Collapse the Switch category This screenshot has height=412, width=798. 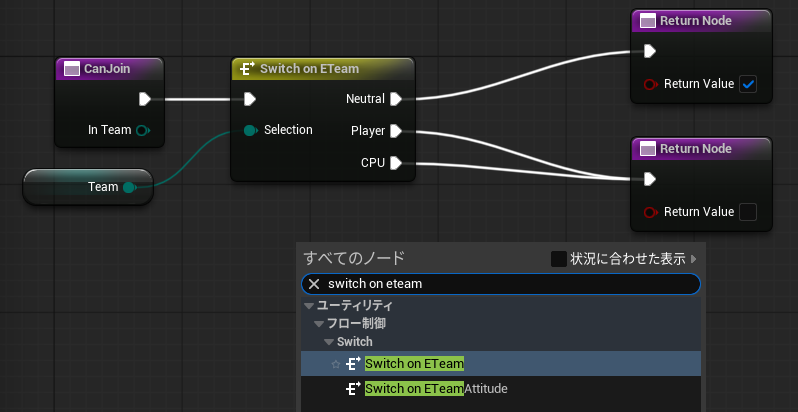coord(328,342)
